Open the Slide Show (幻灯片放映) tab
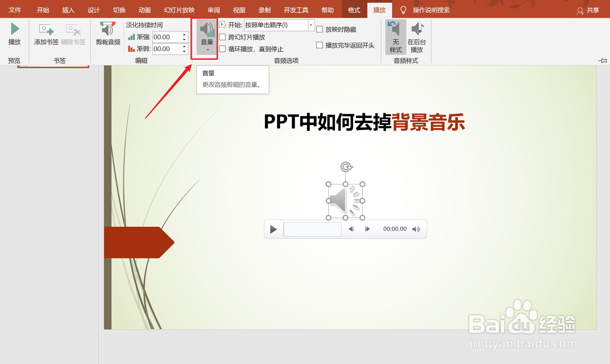 click(179, 10)
